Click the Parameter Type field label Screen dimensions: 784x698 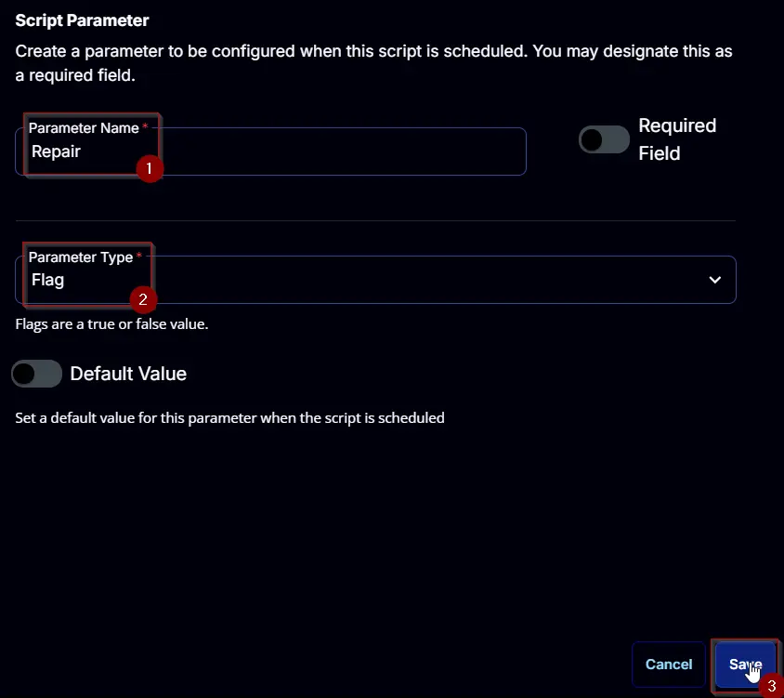81,257
